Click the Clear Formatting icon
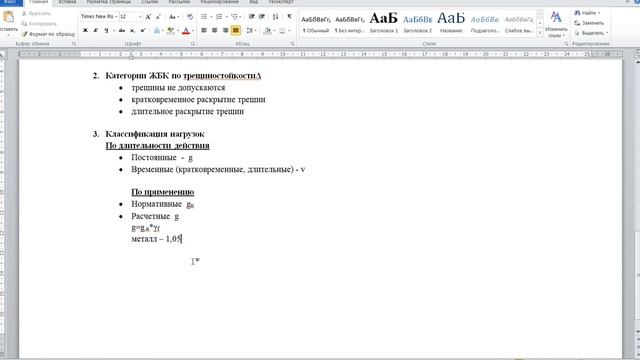640x360 pixels. coord(190,17)
